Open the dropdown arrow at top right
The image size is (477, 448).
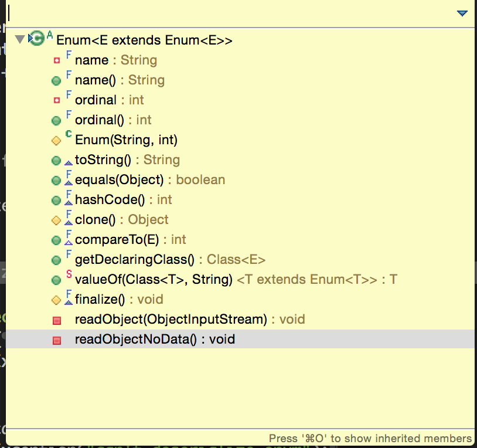[x=462, y=12]
